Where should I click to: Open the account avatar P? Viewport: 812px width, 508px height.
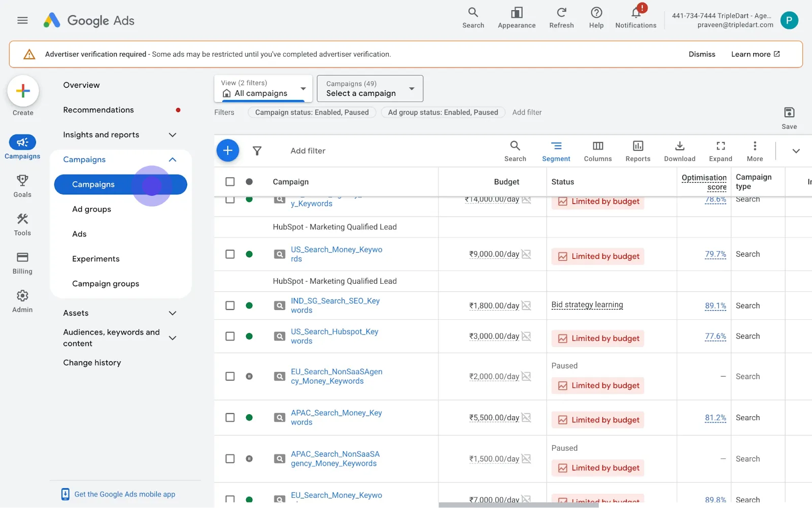[x=789, y=20]
